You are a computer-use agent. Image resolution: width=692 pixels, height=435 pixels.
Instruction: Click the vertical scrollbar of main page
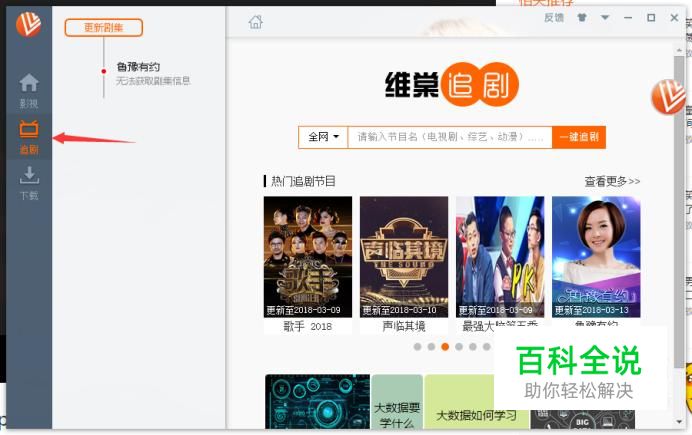[679, 212]
